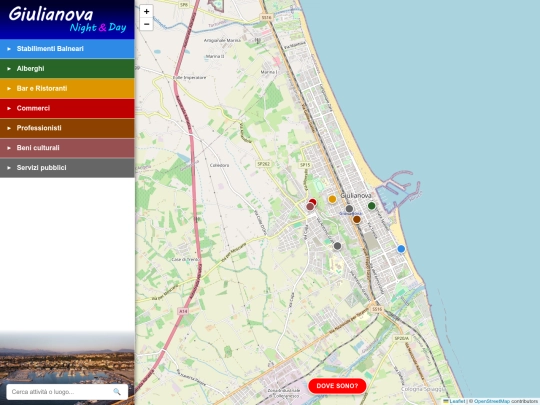Click the A14 highway label
This screenshot has width=540, height=405.
(x=183, y=311)
